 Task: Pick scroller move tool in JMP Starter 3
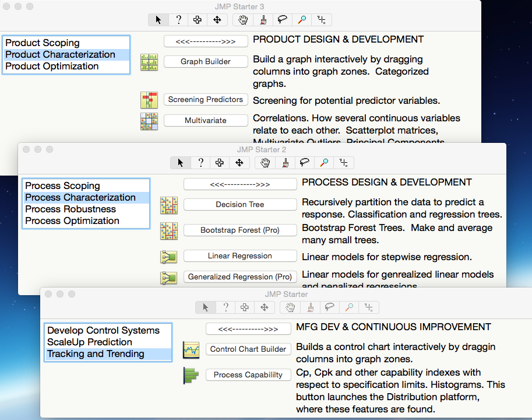pyautogui.click(x=217, y=20)
